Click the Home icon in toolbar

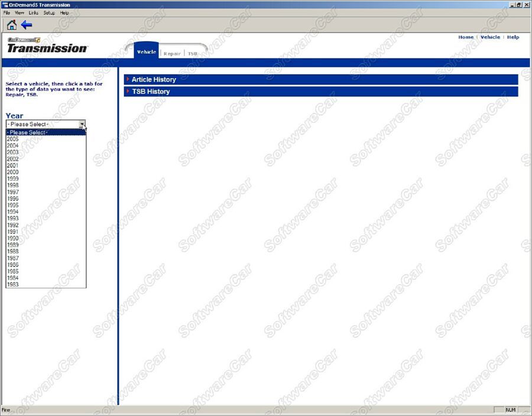click(x=11, y=25)
